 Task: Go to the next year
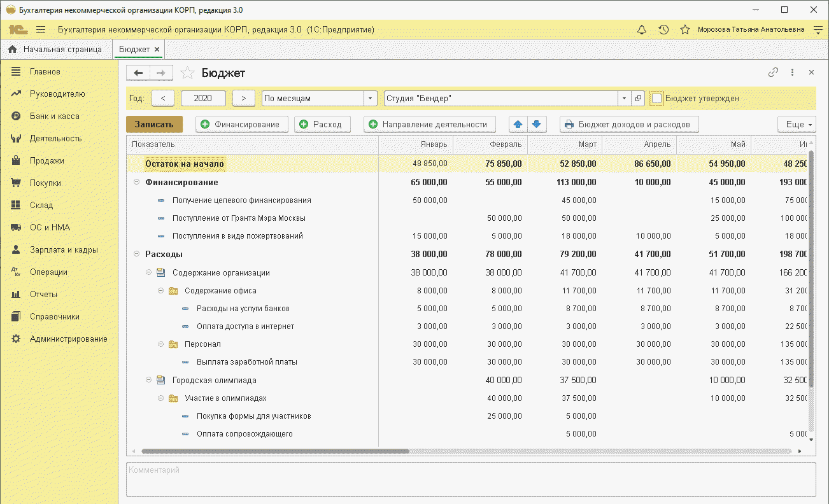244,99
